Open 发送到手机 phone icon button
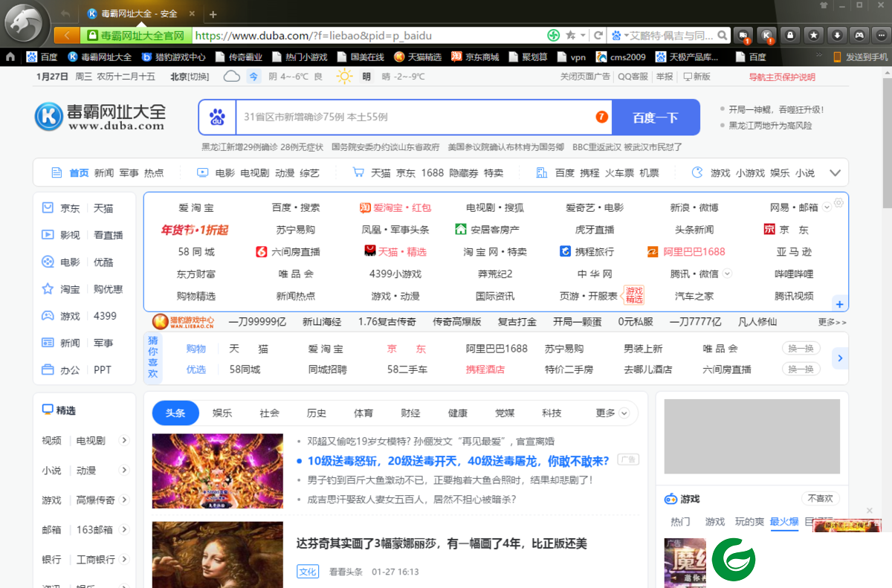 coord(859,56)
